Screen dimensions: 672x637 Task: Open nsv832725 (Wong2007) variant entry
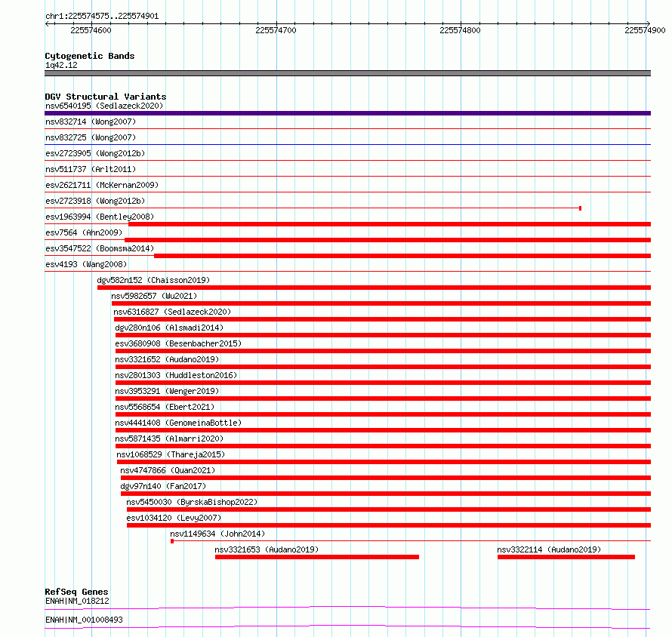[91, 137]
